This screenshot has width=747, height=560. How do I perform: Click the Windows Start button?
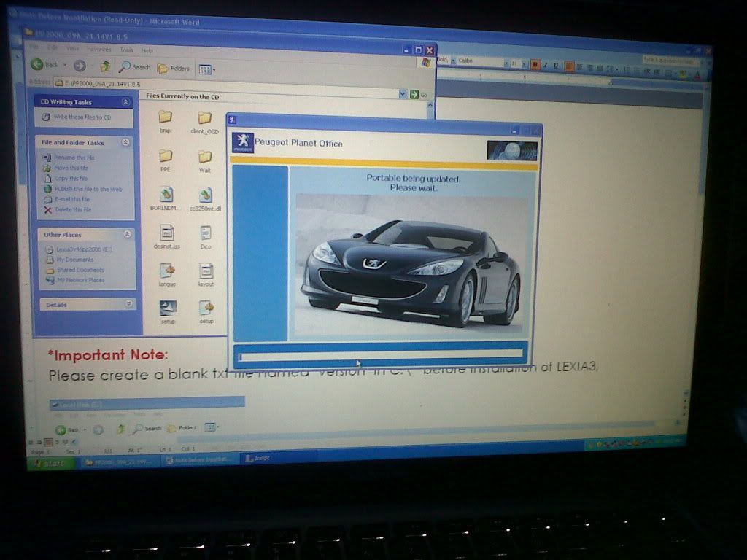point(52,463)
